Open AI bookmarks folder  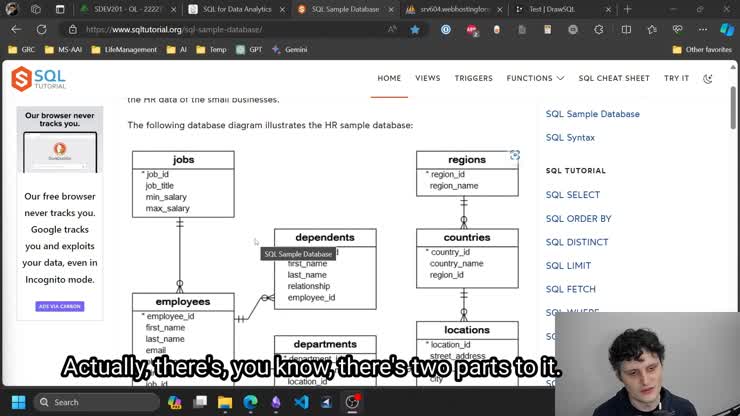coord(177,49)
